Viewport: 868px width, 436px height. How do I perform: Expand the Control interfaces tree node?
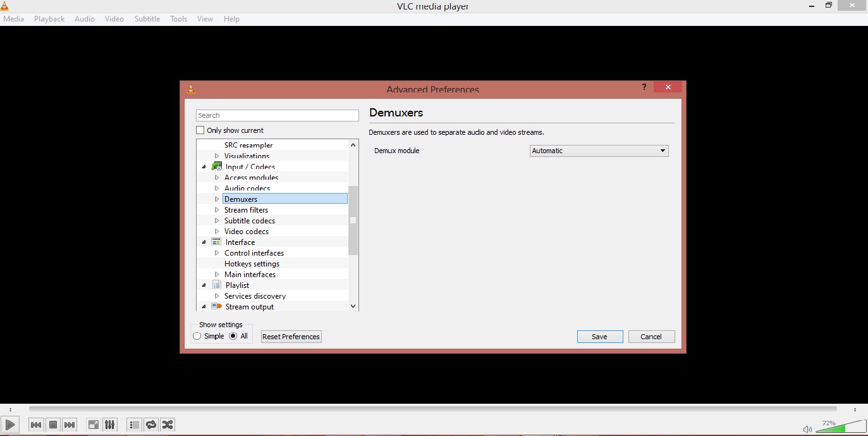217,253
